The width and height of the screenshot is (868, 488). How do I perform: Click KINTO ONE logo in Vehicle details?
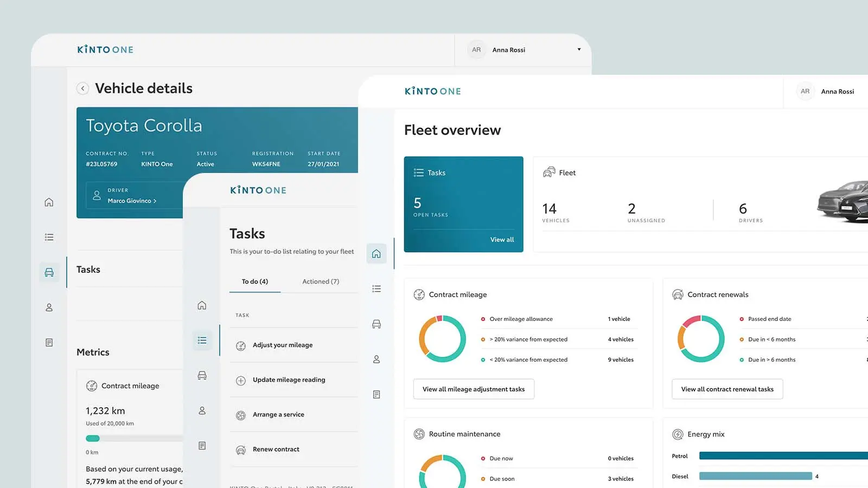(105, 49)
